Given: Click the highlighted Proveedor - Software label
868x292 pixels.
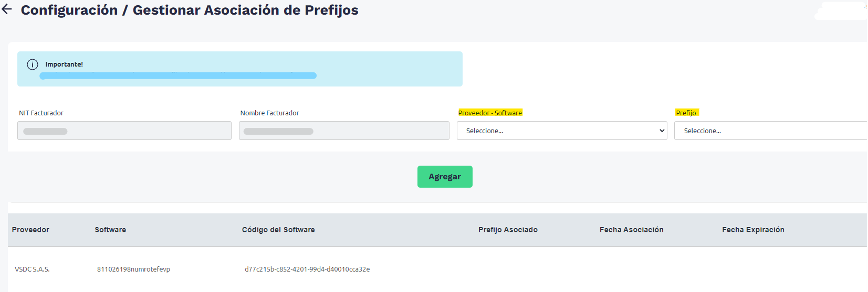Looking at the screenshot, I should 490,113.
